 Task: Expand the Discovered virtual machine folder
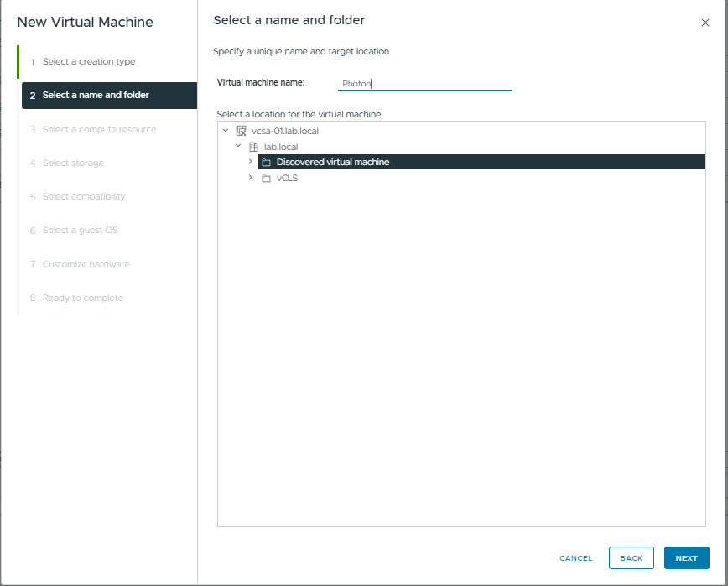[251, 162]
